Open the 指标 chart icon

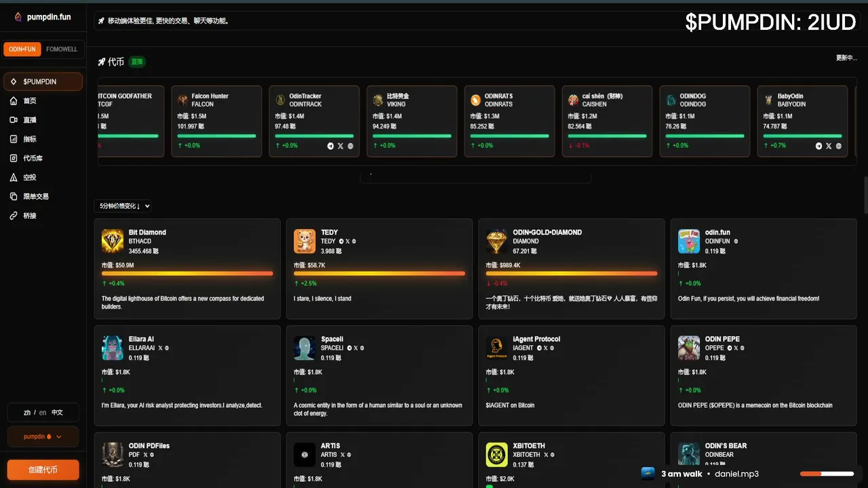[x=14, y=139]
